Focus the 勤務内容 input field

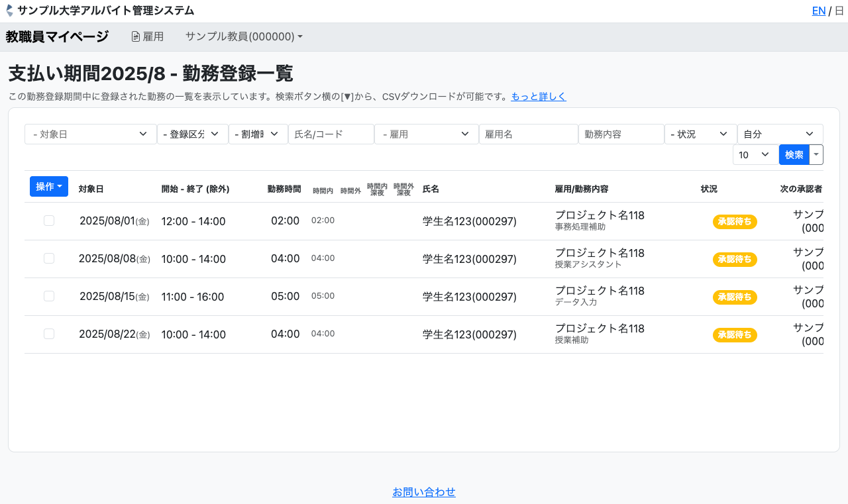(x=621, y=134)
